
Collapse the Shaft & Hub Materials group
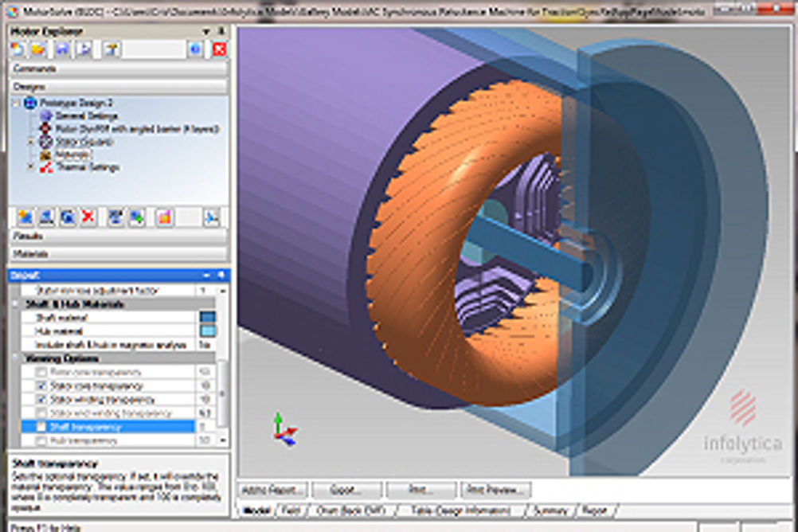tap(16, 304)
